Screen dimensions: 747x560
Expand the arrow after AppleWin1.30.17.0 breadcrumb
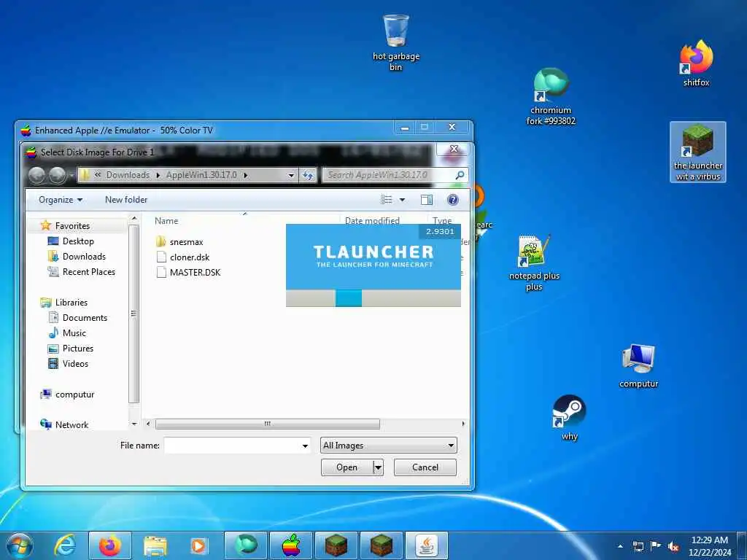(x=246, y=175)
